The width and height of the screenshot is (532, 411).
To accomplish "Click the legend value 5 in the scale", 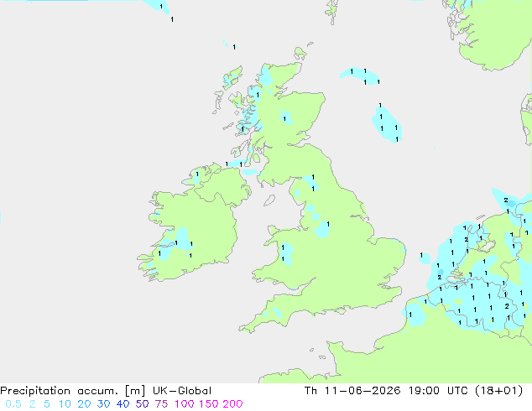I will tap(47, 404).
